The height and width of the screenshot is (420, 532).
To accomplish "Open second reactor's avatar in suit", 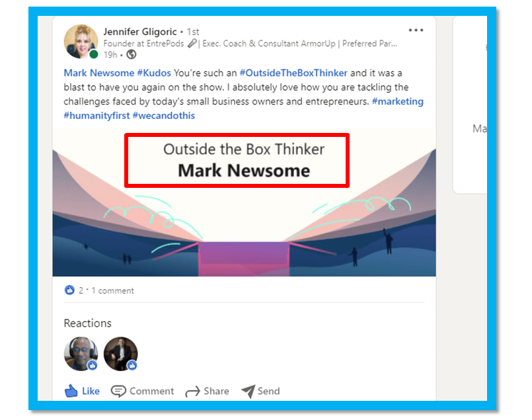I will coord(120,354).
